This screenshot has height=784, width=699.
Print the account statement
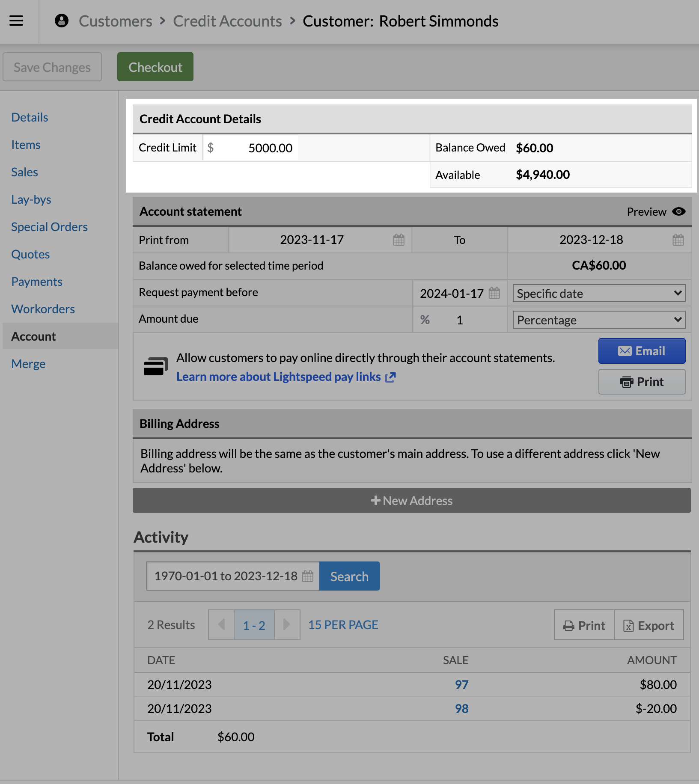pos(641,382)
